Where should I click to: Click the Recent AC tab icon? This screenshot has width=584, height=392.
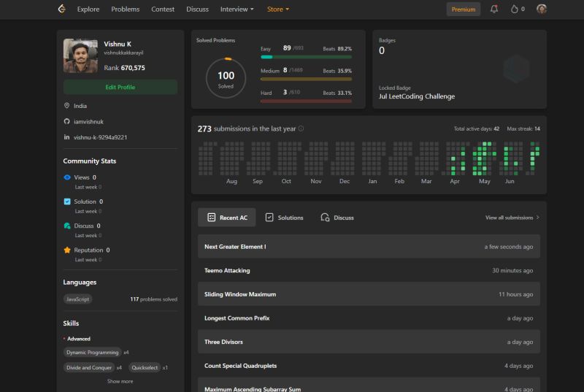pos(211,218)
